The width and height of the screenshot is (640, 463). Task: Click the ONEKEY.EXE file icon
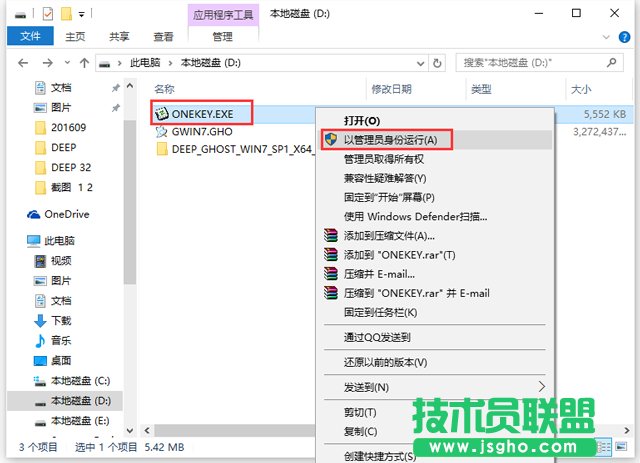point(162,112)
